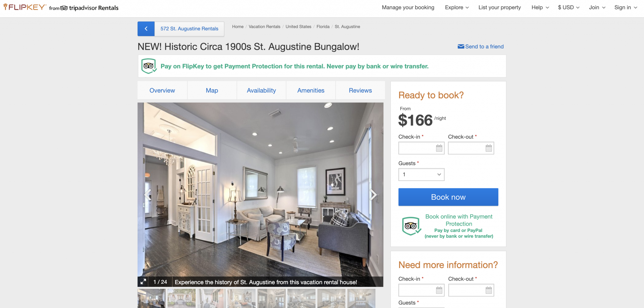The image size is (644, 308).
Task: Show previous photo with left arrow
Action: [x=147, y=195]
